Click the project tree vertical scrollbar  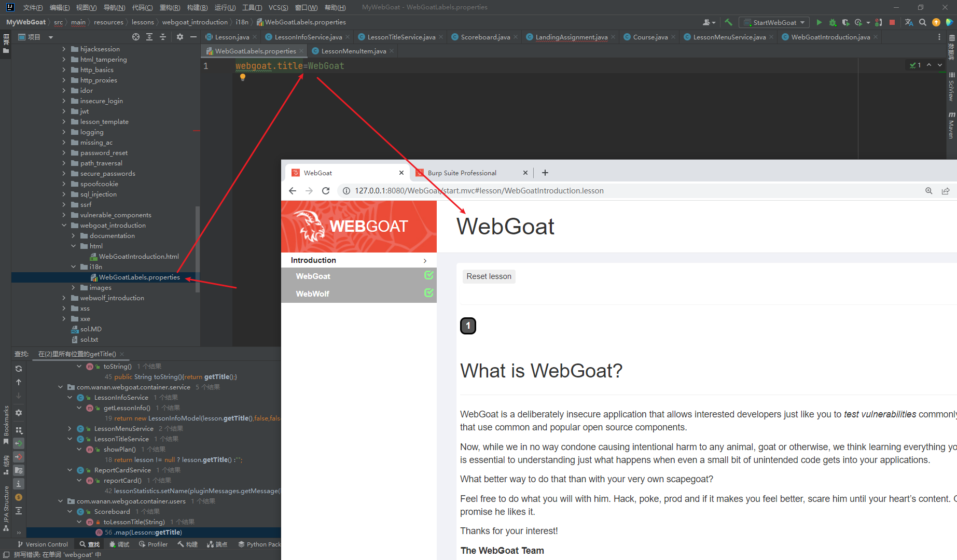pos(197,249)
